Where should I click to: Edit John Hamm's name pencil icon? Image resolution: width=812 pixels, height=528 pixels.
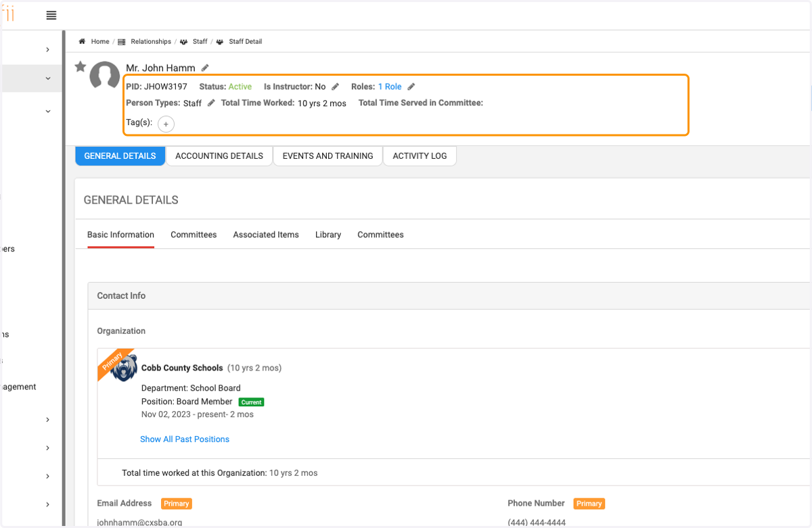point(206,68)
